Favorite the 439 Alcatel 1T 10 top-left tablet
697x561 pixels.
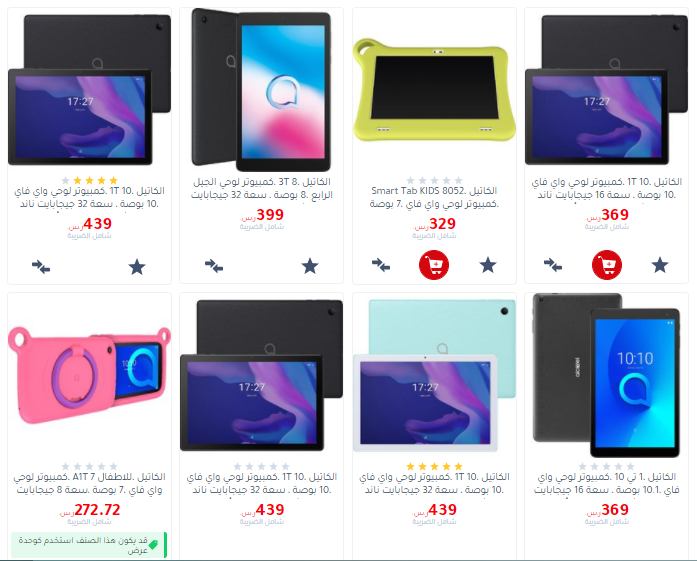click(x=137, y=267)
